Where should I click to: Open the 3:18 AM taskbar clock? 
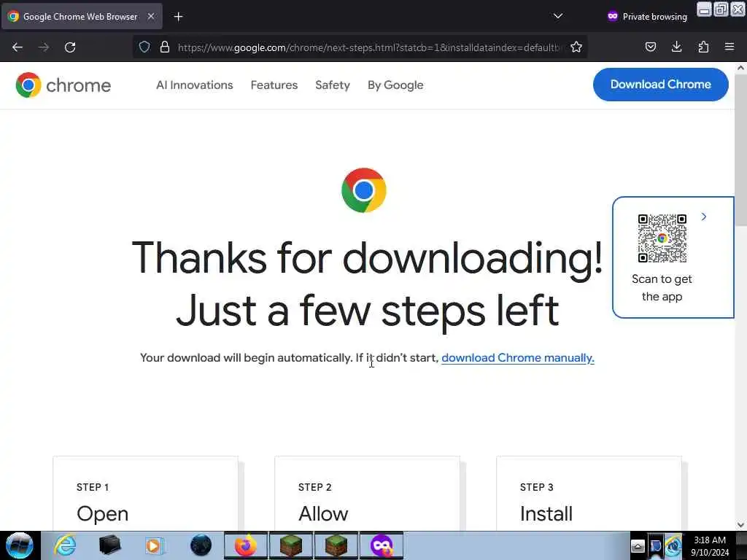(x=710, y=546)
